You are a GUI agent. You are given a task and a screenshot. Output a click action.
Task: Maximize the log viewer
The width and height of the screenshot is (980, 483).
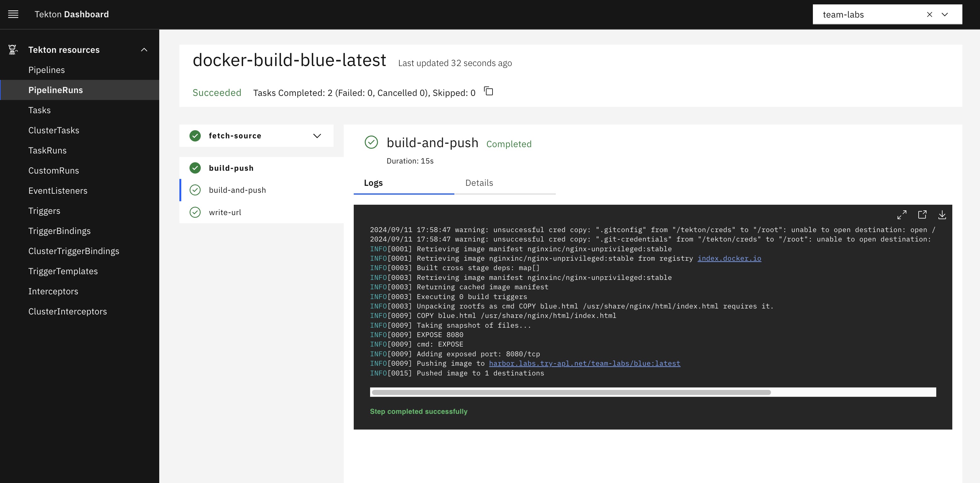(902, 215)
